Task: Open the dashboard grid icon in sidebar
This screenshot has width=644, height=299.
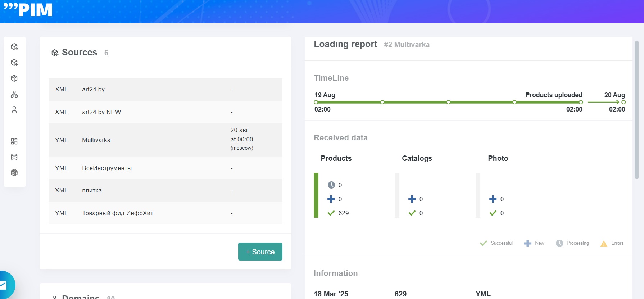Action: [14, 141]
